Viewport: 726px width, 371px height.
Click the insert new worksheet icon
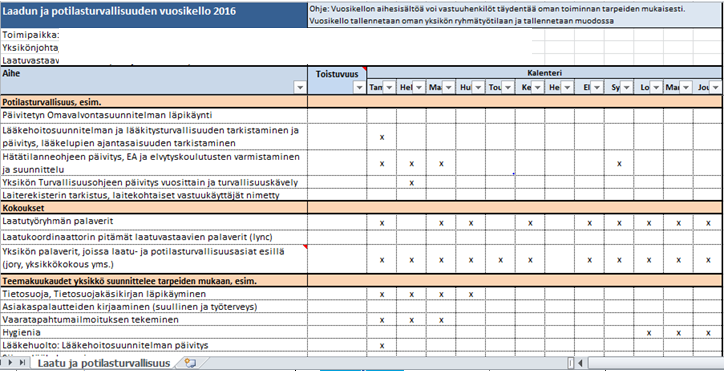coord(190,363)
